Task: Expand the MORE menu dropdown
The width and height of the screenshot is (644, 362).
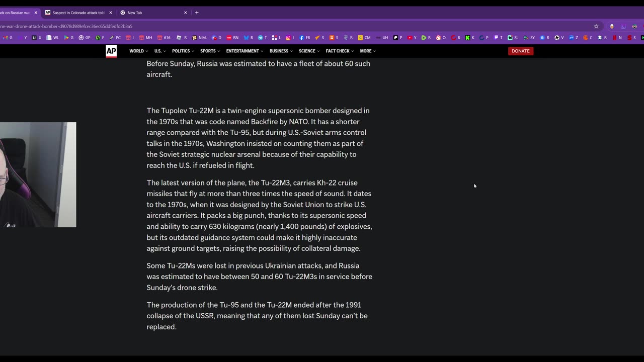Action: (x=367, y=51)
